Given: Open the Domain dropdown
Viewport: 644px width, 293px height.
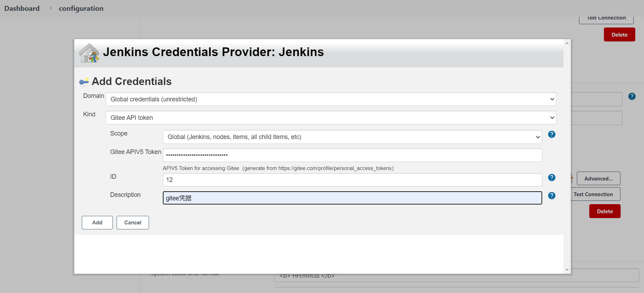Looking at the screenshot, I should click(x=331, y=99).
